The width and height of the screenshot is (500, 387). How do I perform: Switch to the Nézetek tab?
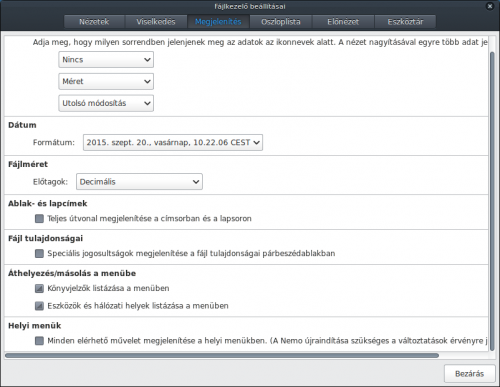[x=94, y=22]
